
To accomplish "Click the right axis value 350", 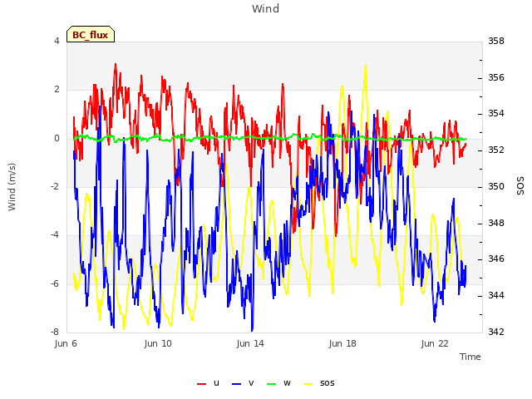I will (496, 186).
